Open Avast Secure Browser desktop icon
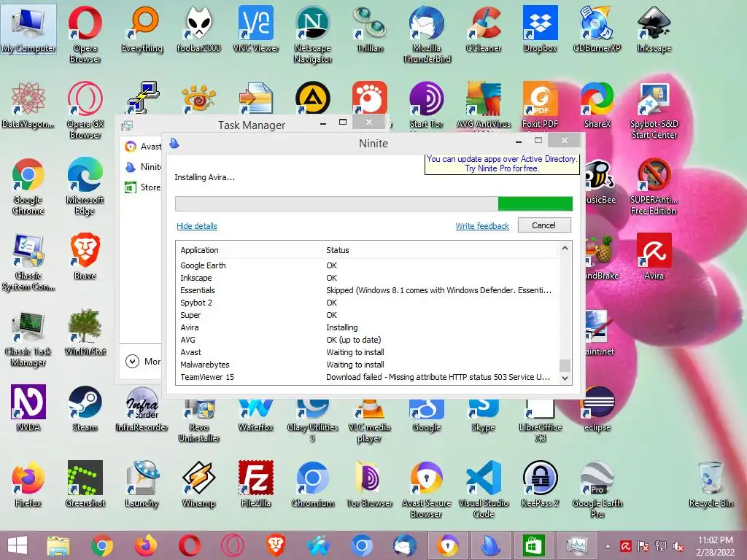This screenshot has height=560, width=747. [x=426, y=489]
